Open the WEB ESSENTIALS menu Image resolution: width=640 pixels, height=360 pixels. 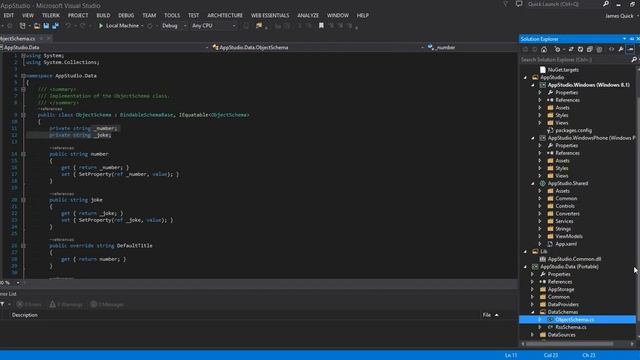click(270, 15)
